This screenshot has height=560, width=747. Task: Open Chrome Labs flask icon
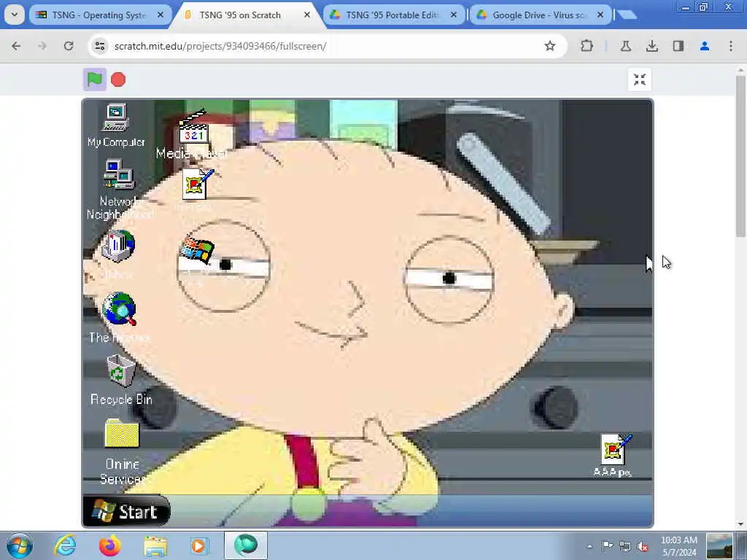tap(626, 46)
